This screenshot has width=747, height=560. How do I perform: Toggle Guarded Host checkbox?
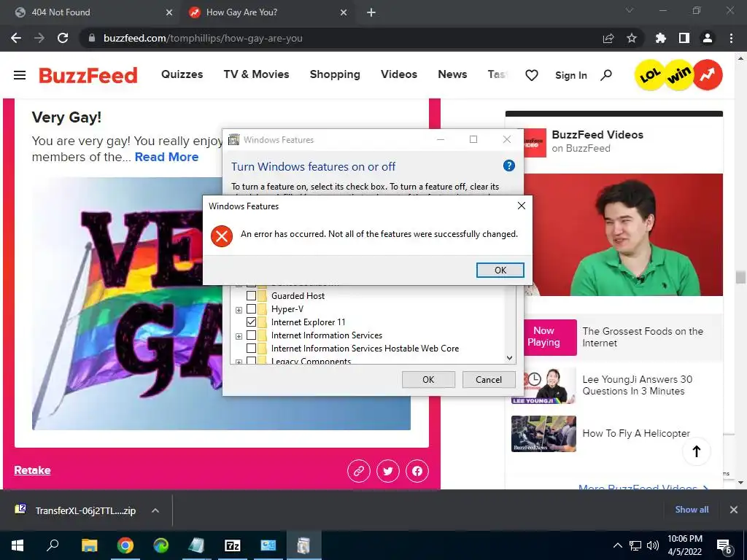tap(251, 296)
